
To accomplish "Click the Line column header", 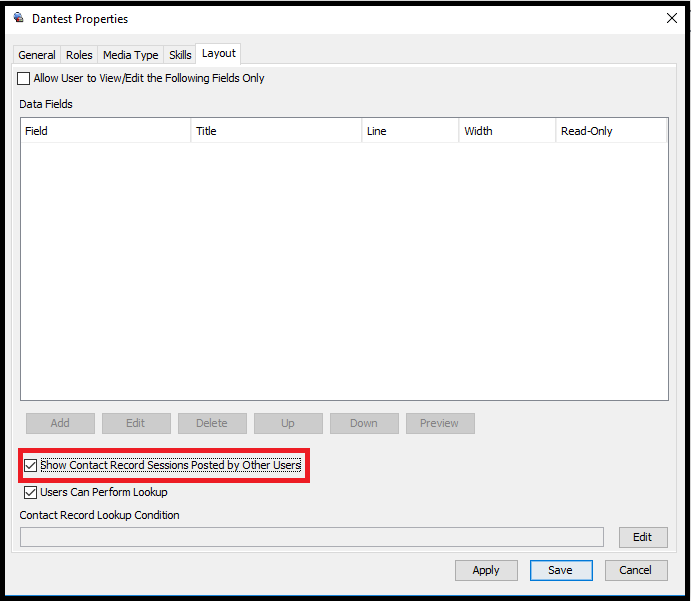I will pos(410,131).
